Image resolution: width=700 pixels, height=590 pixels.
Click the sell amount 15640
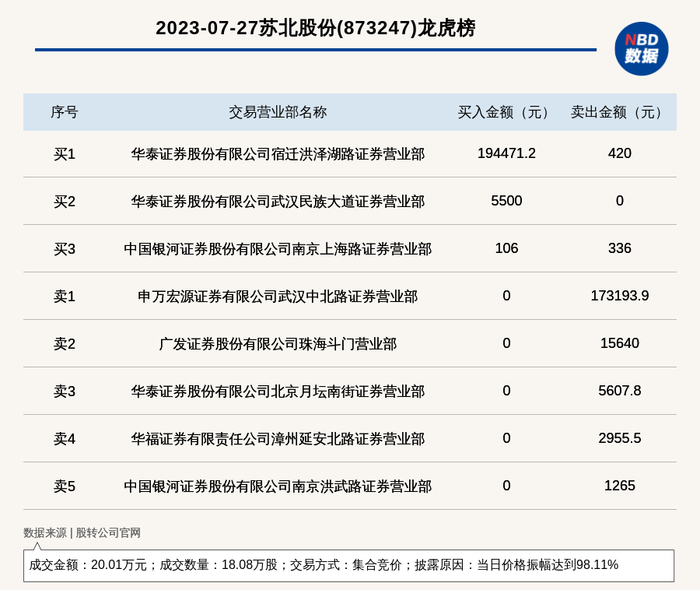[620, 343]
